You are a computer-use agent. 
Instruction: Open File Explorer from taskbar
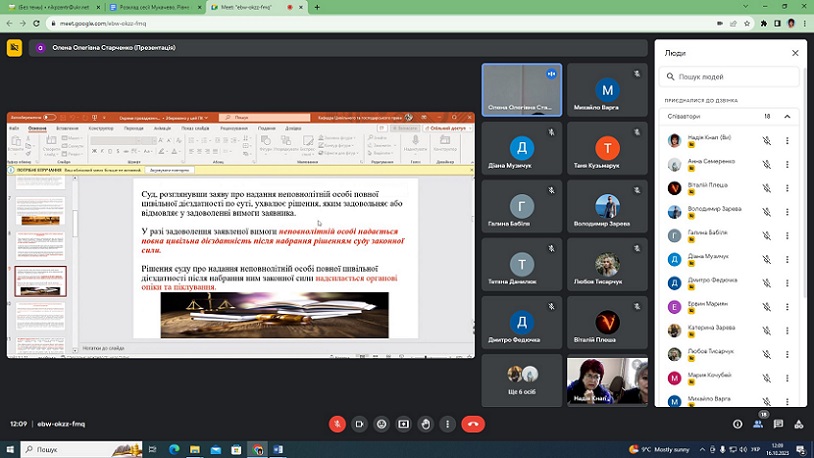pyautogui.click(x=195, y=449)
